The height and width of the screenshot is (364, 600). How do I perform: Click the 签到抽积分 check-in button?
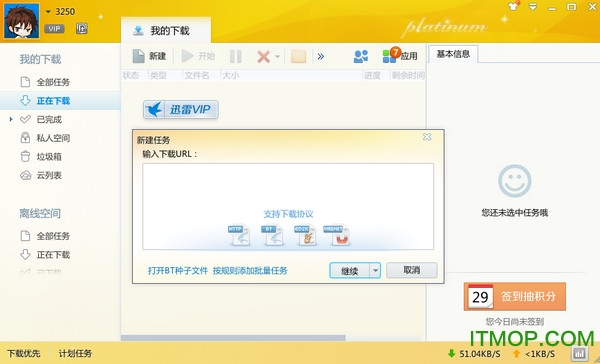(x=515, y=296)
